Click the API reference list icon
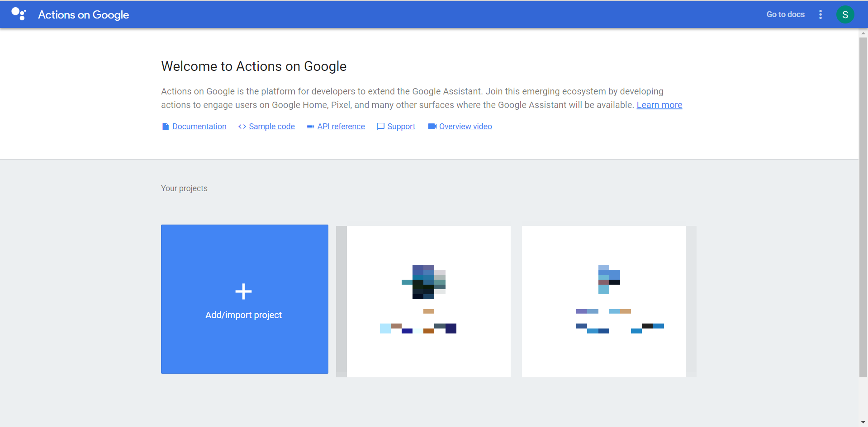868x427 pixels. coord(310,127)
